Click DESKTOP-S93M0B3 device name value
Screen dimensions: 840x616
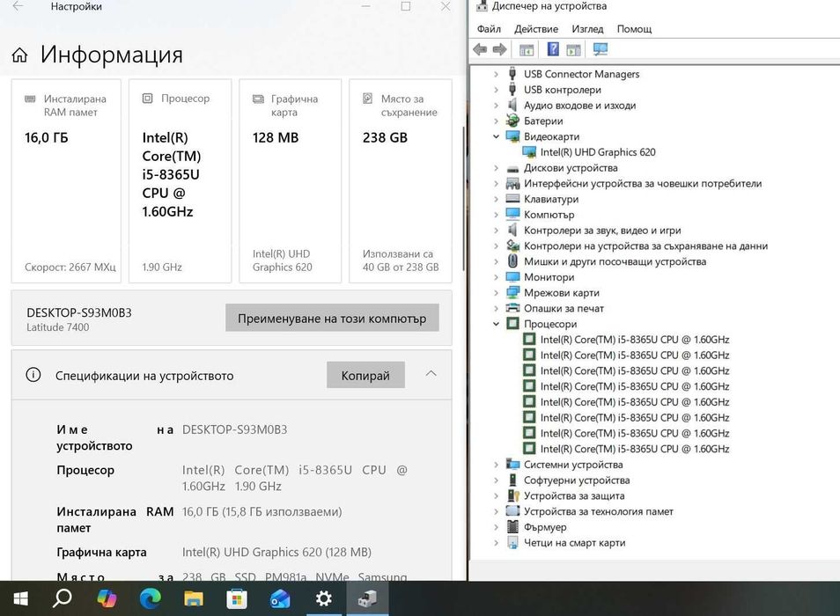coord(234,429)
